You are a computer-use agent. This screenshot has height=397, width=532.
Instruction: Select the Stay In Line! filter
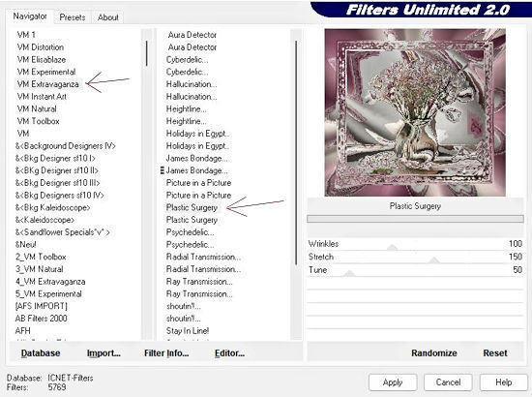(x=188, y=330)
